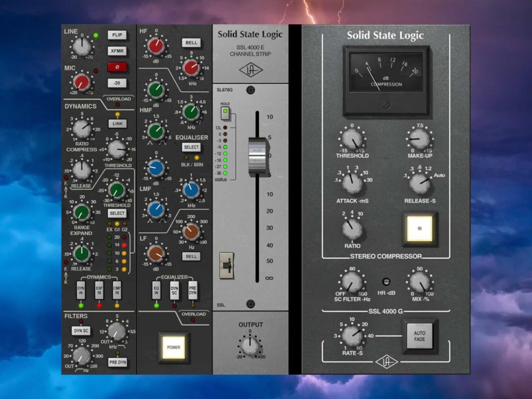532x399 pixels.
Task: Toggle the HF BELL button
Action: point(191,43)
